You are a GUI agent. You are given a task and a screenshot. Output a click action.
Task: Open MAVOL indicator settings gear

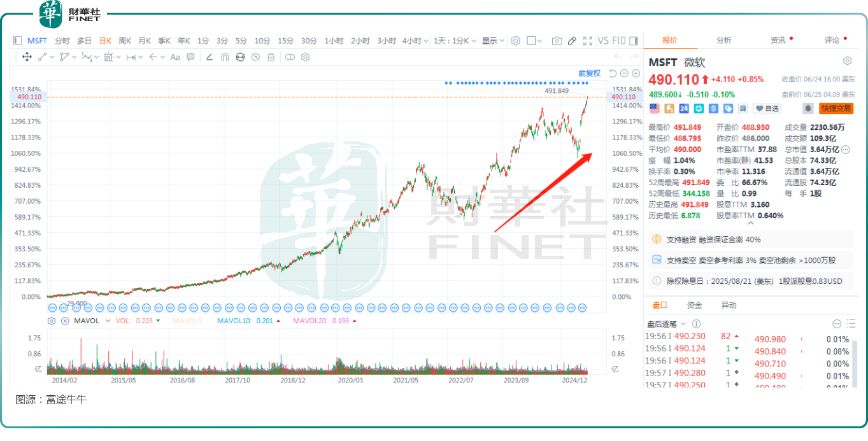52,321
